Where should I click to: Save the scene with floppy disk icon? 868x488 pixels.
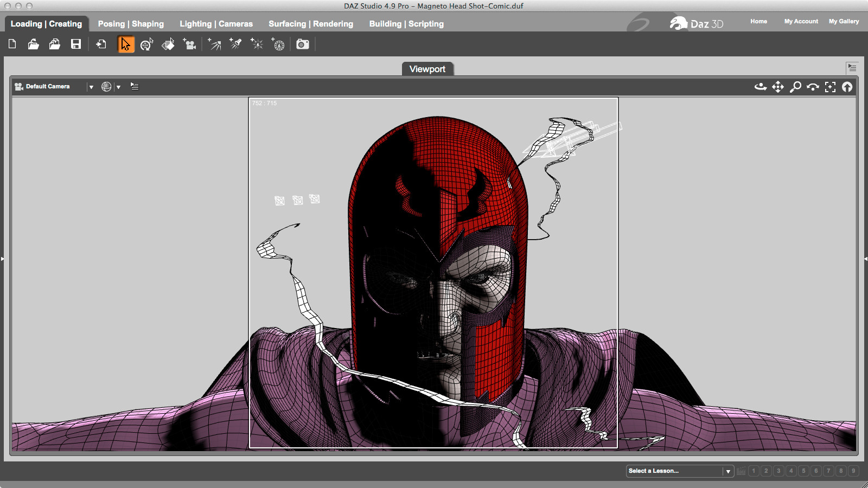[76, 44]
